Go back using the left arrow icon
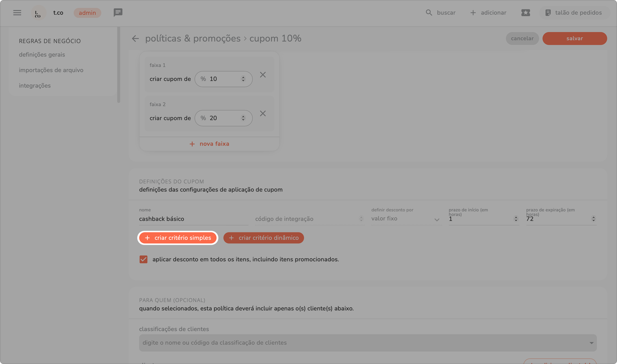The width and height of the screenshot is (617, 364). point(135,38)
